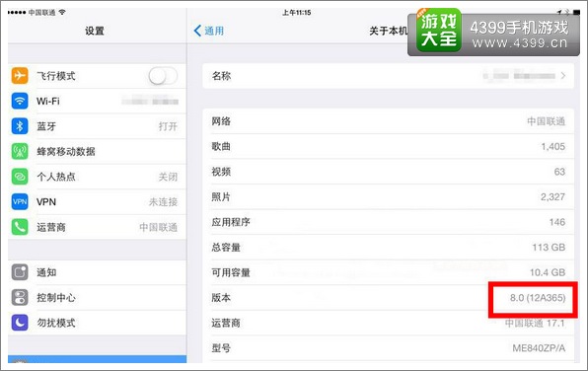The width and height of the screenshot is (588, 371).
Task: Tap the cellular data (蜂窝移动数据) icon
Action: click(x=20, y=151)
